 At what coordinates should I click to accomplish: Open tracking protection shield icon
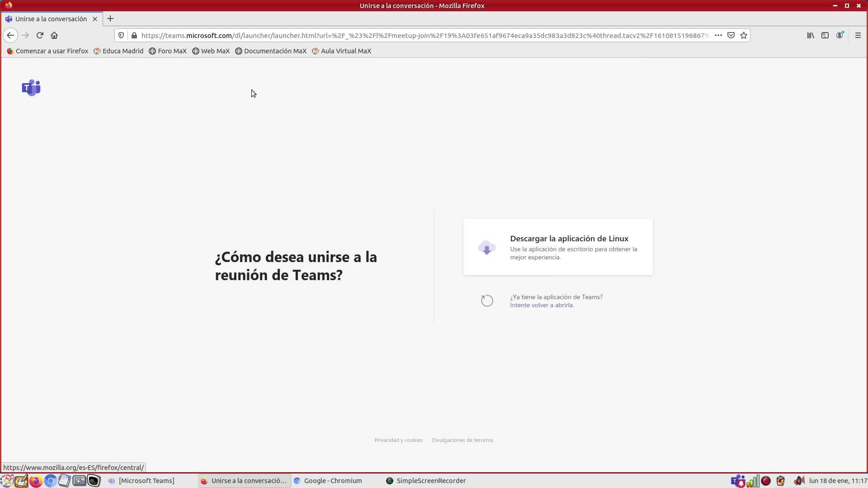121,35
